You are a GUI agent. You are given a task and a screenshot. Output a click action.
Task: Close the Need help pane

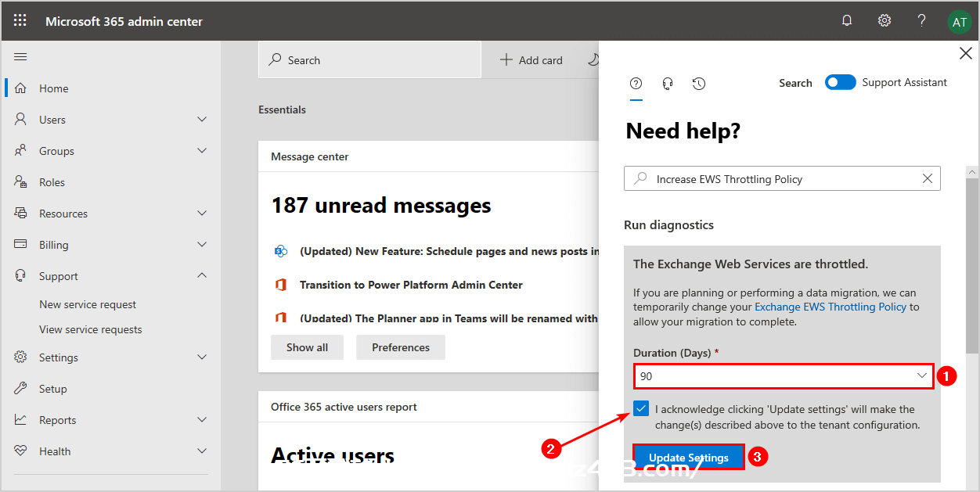coord(966,53)
